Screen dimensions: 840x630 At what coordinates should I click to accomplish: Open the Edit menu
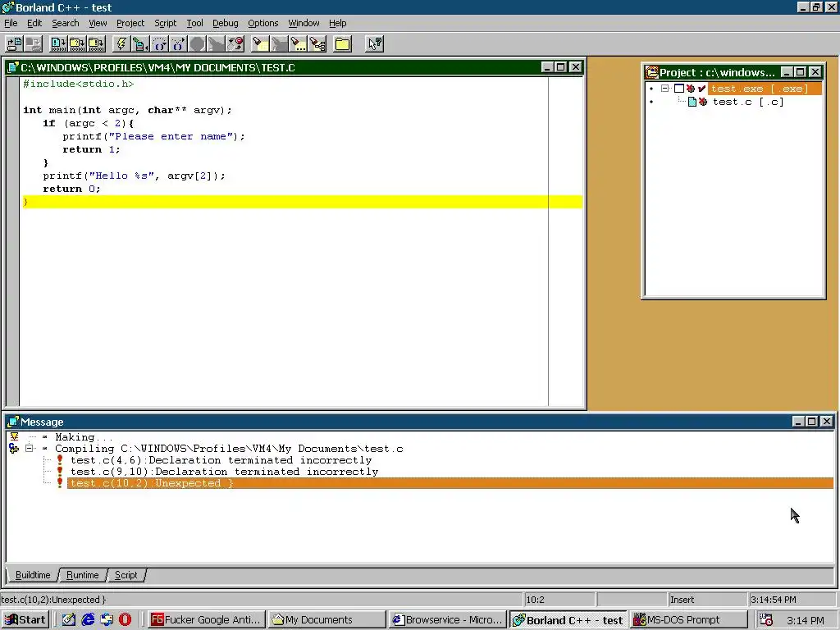[x=34, y=23]
